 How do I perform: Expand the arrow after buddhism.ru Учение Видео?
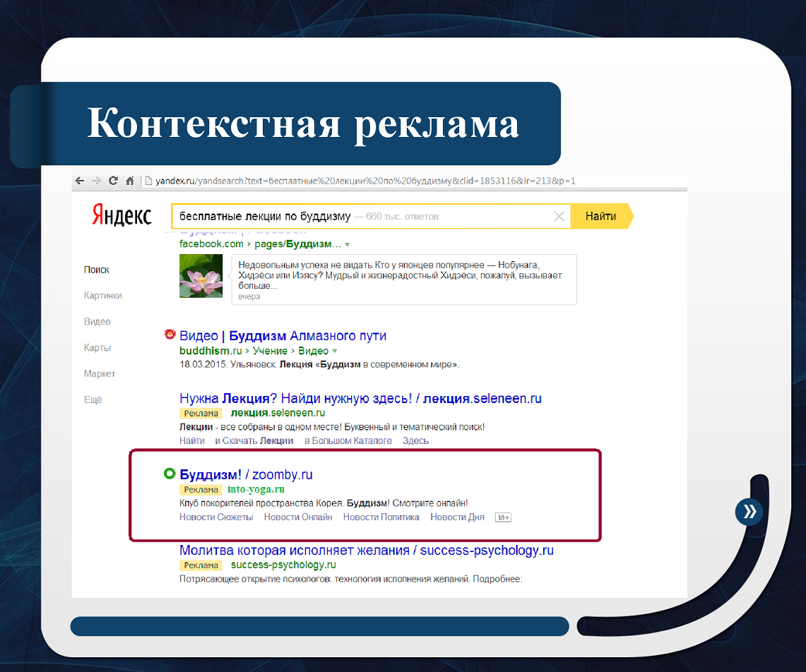point(335,352)
